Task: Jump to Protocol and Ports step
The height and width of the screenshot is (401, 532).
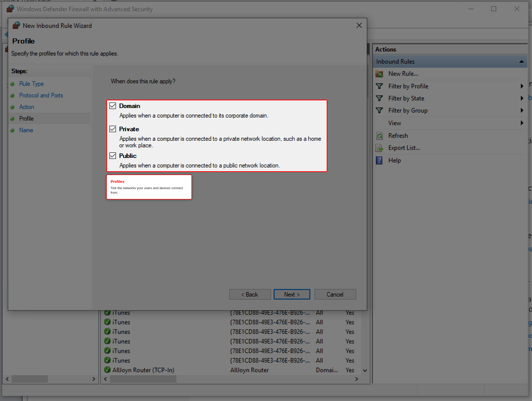Action: coord(41,95)
